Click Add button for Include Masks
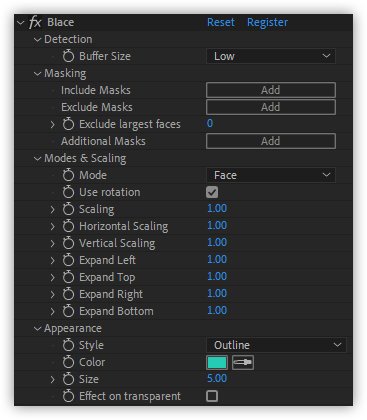 [x=271, y=90]
